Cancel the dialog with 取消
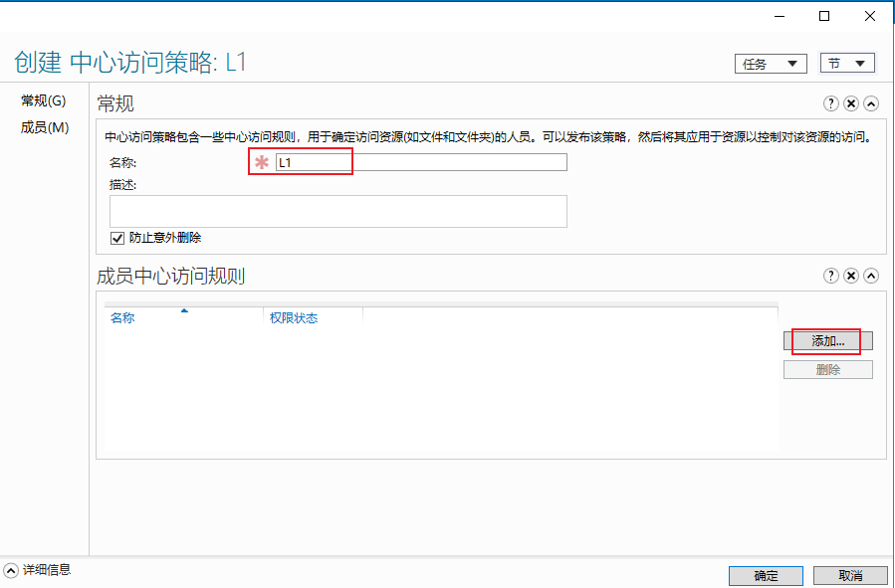This screenshot has width=895, height=588. point(850,575)
